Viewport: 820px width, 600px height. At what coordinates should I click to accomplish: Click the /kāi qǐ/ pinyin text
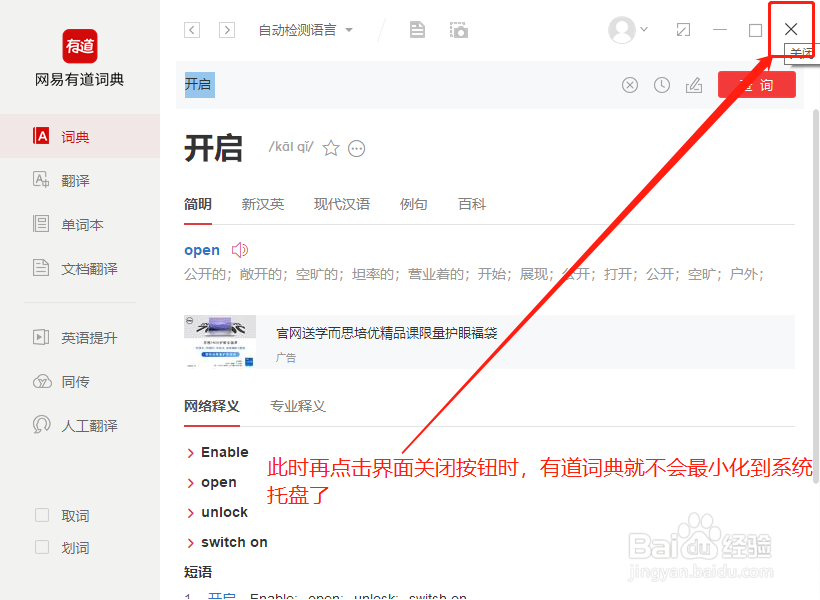pyautogui.click(x=291, y=146)
